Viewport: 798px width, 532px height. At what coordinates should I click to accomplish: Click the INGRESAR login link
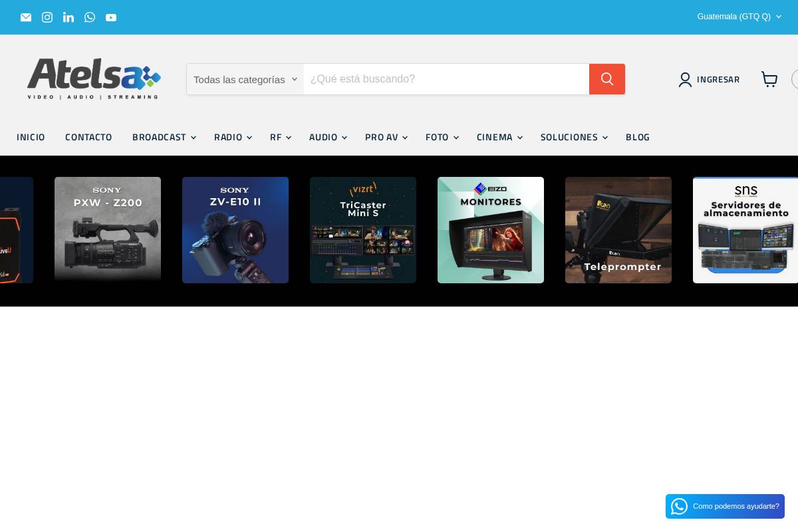(718, 79)
